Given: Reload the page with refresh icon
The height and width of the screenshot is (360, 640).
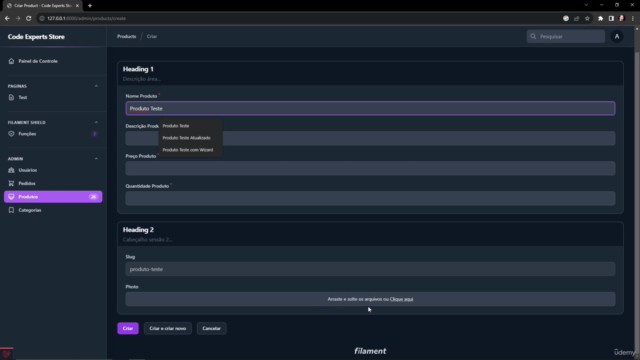Looking at the screenshot, I should pos(29,18).
